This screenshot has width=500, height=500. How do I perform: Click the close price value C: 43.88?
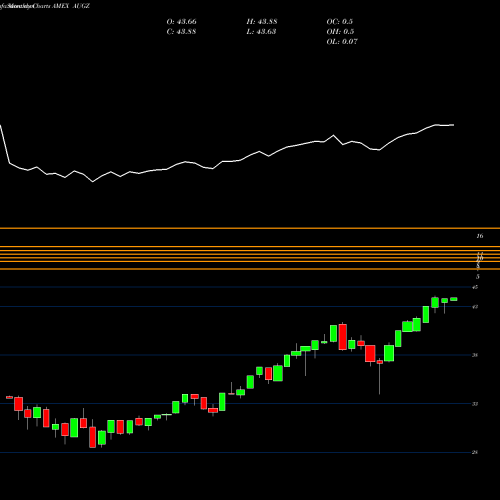point(181,32)
